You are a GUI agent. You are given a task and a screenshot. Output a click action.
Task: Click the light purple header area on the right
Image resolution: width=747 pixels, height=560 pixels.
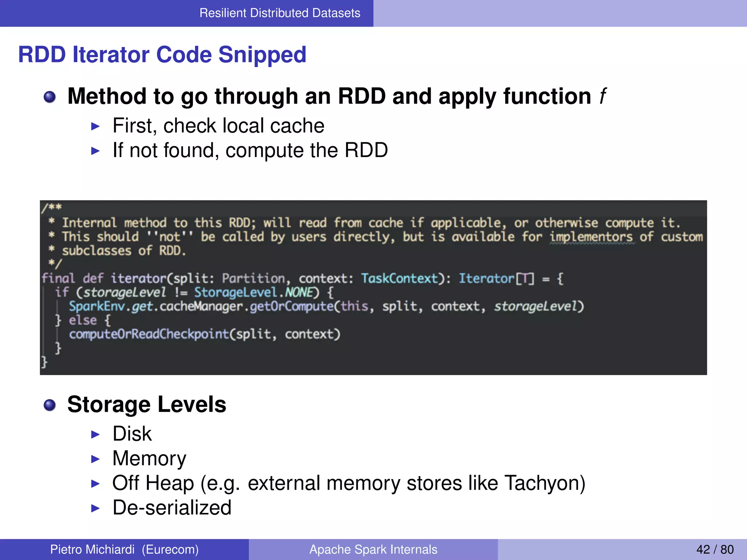(560, 13)
